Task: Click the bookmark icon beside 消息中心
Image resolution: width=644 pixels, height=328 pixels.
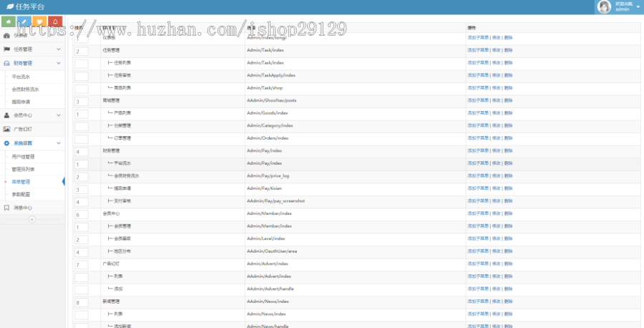Action: [x=6, y=208]
